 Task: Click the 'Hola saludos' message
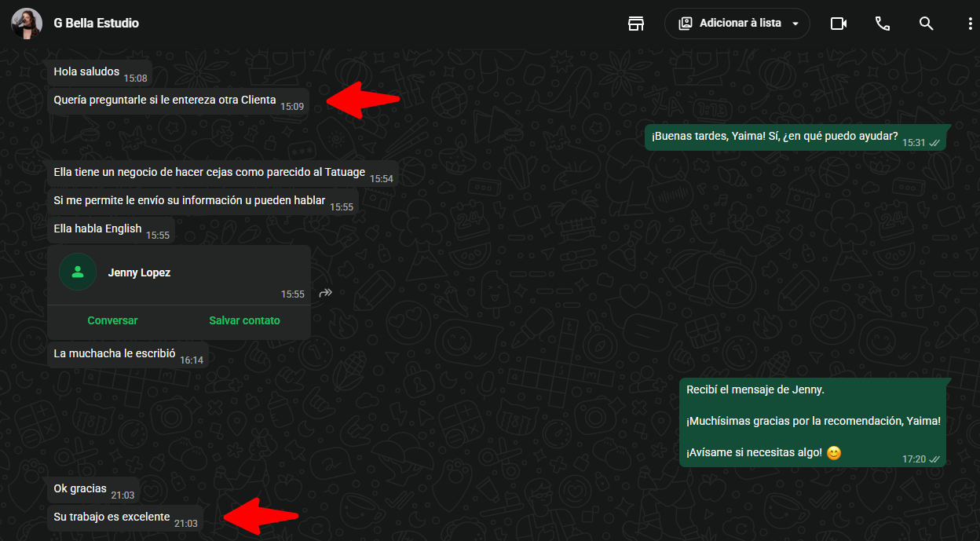tap(99, 72)
